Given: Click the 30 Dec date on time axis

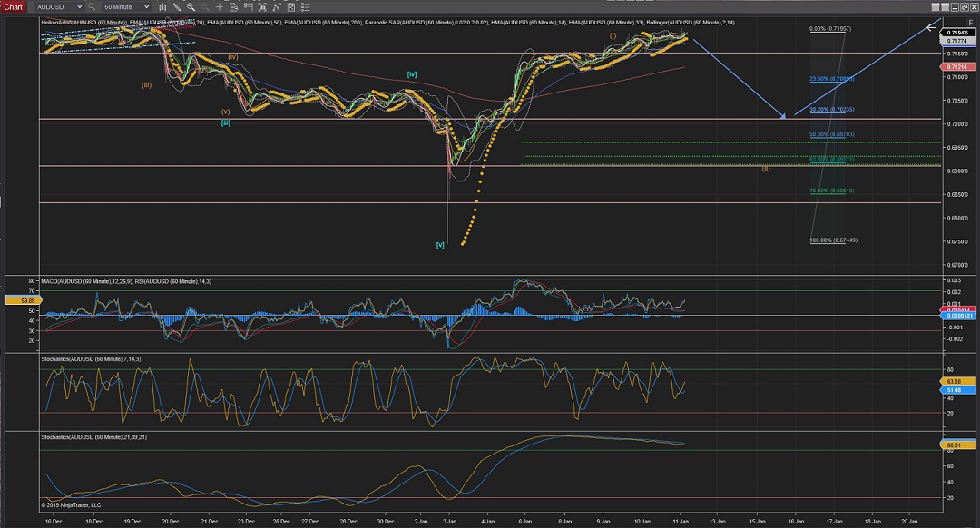Looking at the screenshot, I should 386,521.
